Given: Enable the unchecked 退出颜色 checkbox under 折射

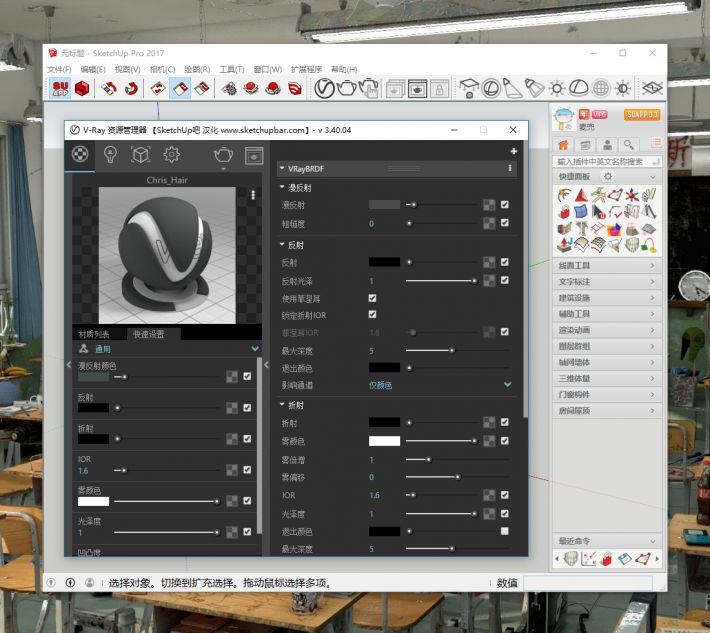Looking at the screenshot, I should 504,530.
